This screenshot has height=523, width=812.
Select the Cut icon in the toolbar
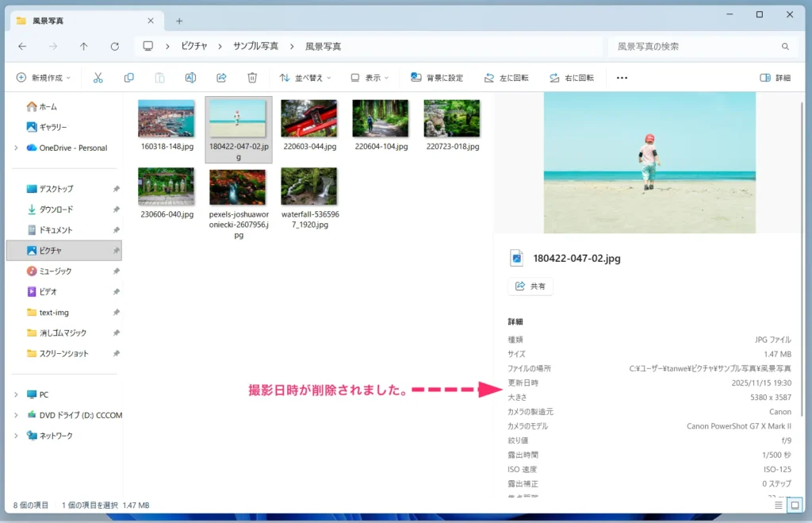pos(98,77)
